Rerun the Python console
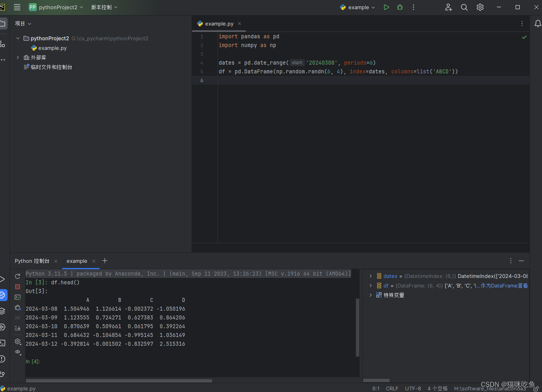The height and width of the screenshot is (392, 542). click(x=18, y=276)
